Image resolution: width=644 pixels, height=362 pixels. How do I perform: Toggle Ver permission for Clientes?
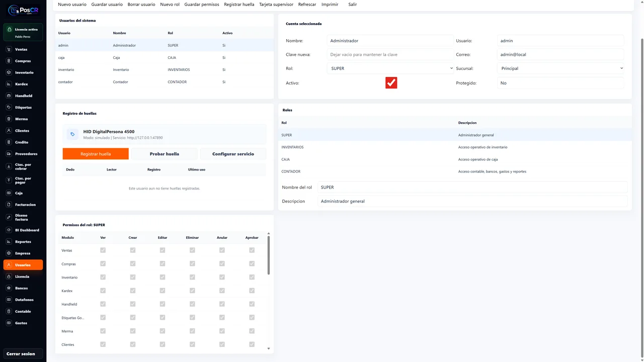click(103, 344)
